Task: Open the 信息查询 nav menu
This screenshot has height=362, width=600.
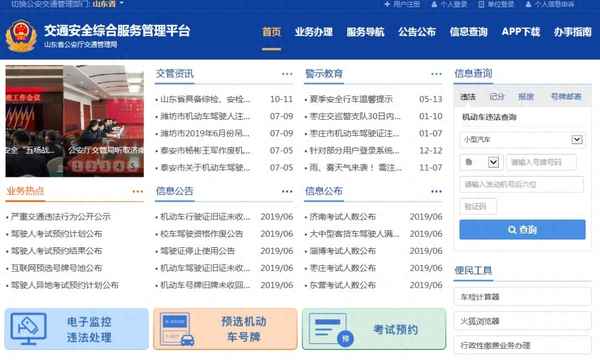Action: click(x=469, y=32)
